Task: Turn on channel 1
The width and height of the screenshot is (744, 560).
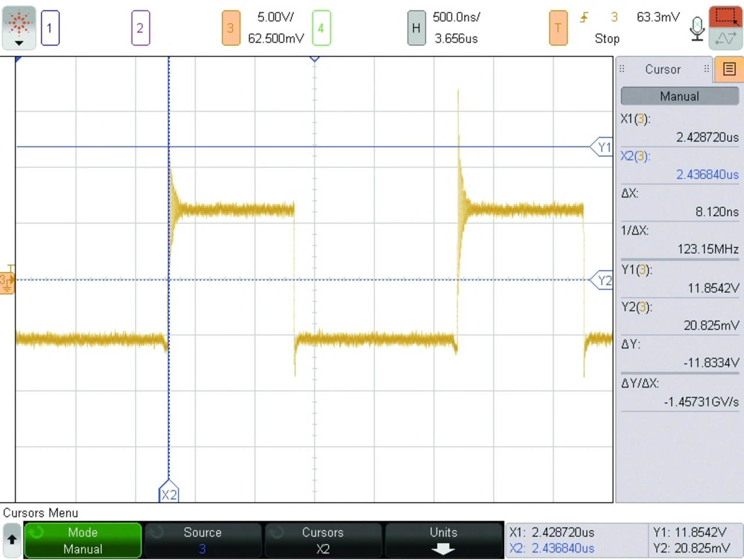Action: pyautogui.click(x=50, y=28)
